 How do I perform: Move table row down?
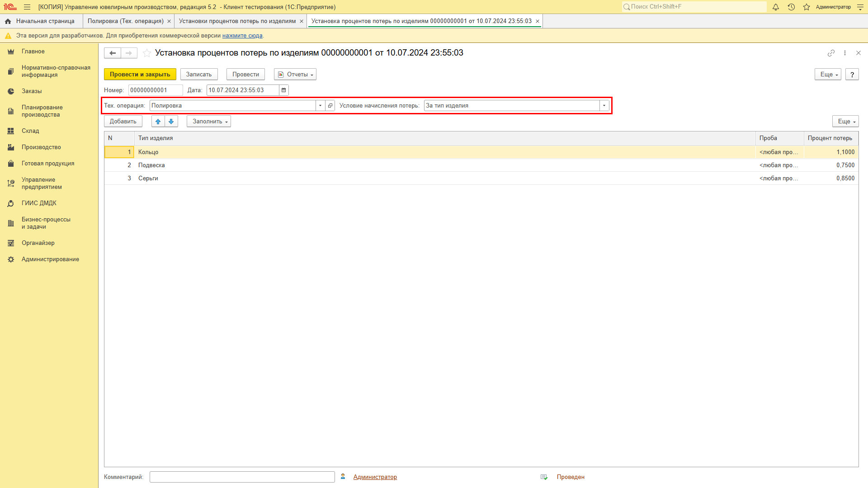click(x=171, y=121)
